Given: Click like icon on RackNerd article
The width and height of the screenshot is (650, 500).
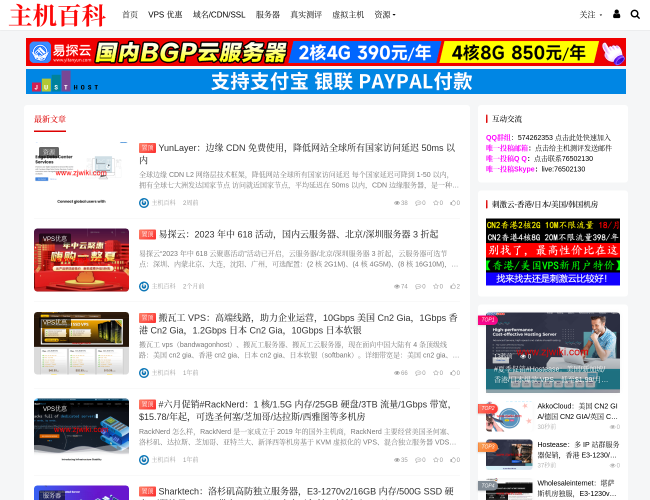Looking at the screenshot, I should tap(453, 459).
